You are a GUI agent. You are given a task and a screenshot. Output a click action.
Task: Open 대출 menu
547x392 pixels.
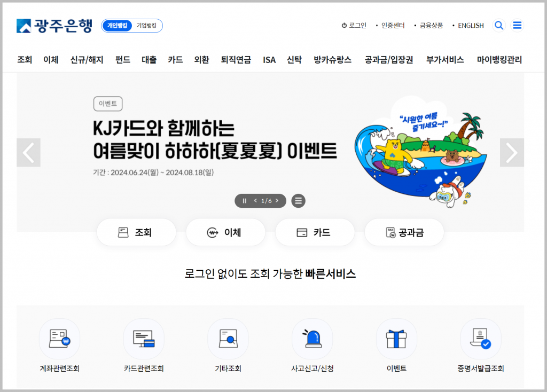tap(149, 60)
